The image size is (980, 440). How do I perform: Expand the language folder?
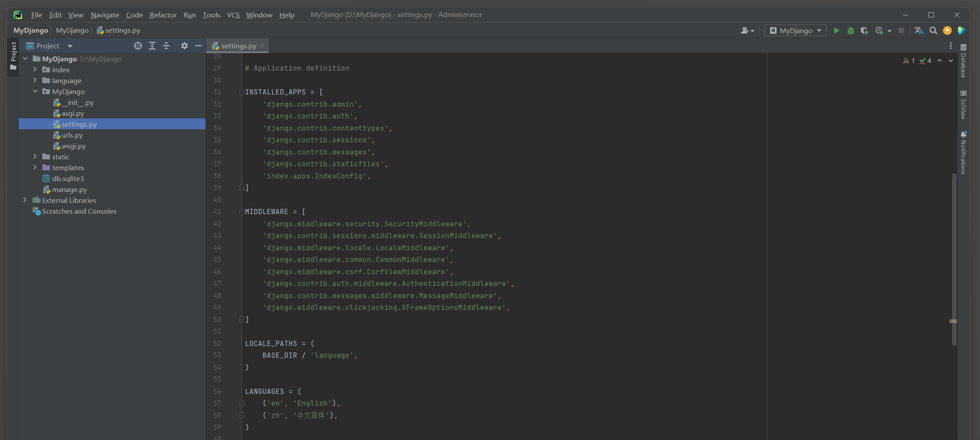(35, 81)
